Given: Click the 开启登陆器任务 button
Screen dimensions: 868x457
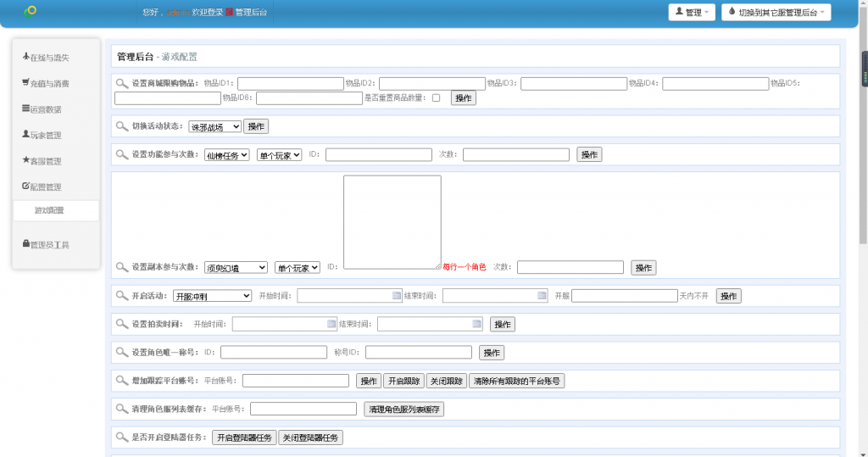Looking at the screenshot, I should click(244, 437).
